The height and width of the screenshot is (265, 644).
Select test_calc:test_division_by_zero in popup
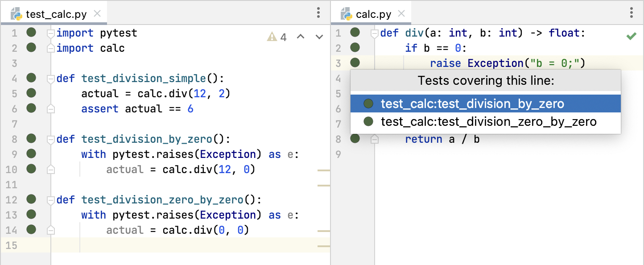(486, 104)
